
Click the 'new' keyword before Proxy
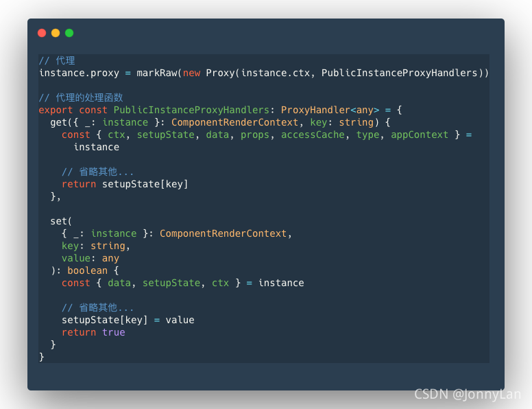(192, 73)
